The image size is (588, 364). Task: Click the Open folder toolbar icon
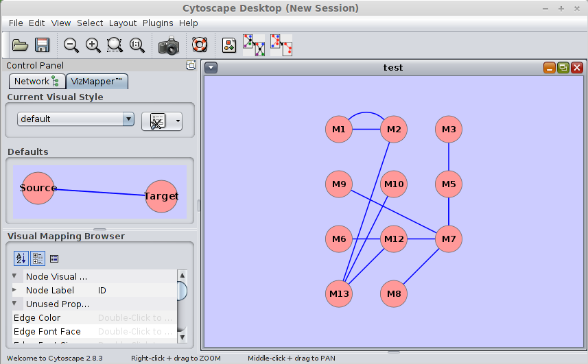point(20,45)
